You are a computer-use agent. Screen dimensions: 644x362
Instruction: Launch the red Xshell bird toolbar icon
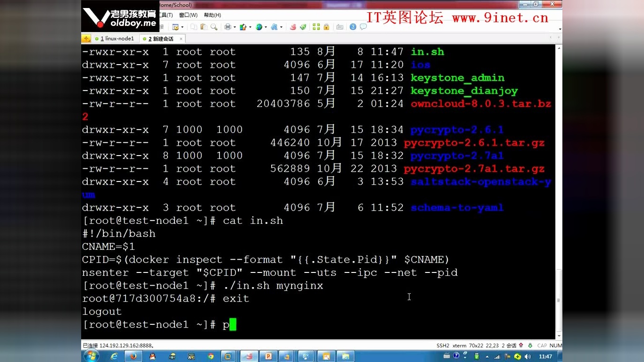[293, 27]
